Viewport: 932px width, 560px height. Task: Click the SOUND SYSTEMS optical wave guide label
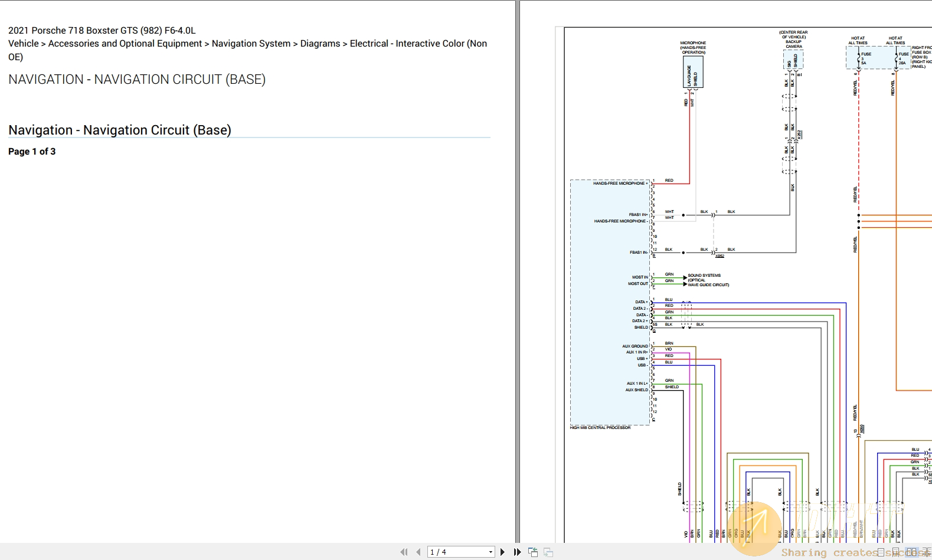(708, 280)
